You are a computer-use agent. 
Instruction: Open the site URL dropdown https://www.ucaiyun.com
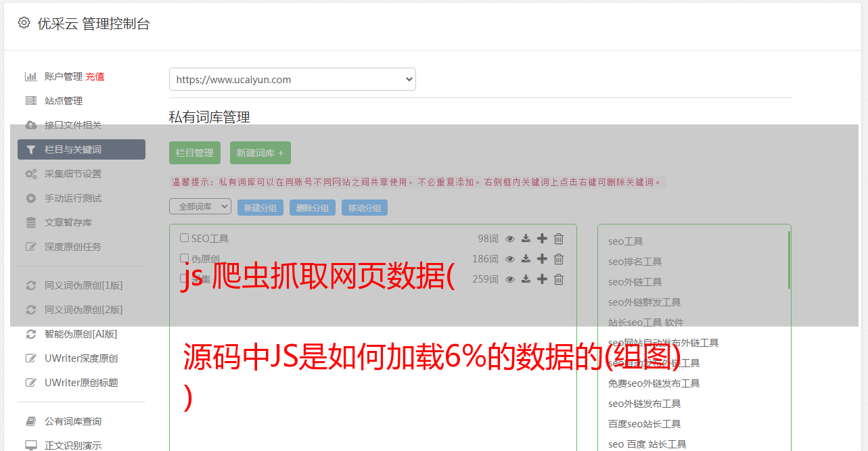292,79
